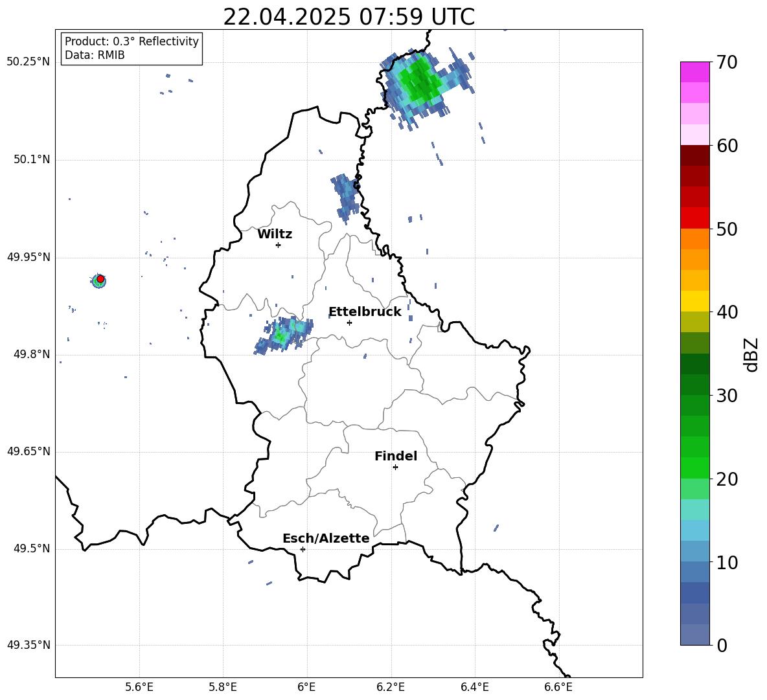Click the colorbar tick value 10

tap(727, 563)
